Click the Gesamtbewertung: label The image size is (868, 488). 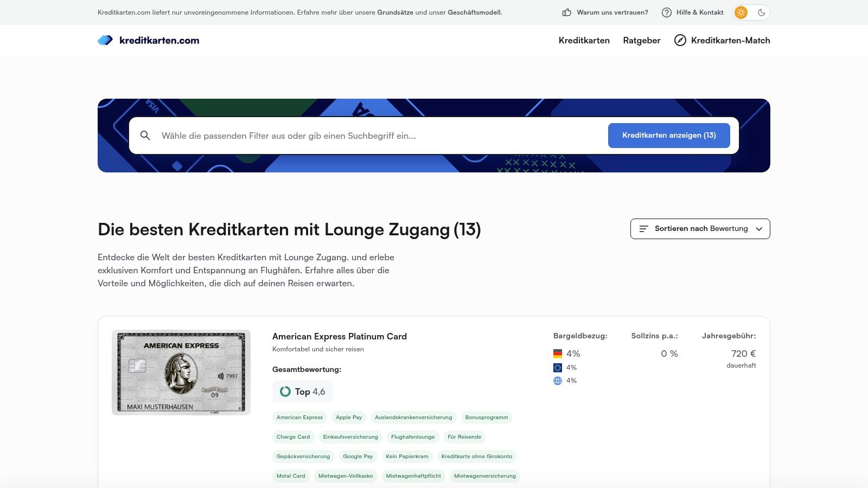click(x=307, y=369)
